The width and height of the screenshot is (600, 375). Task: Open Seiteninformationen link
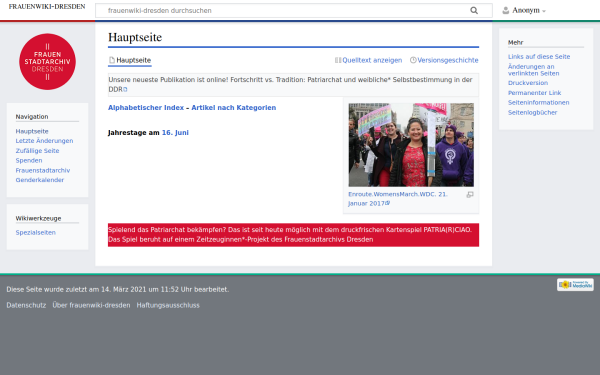(x=538, y=103)
